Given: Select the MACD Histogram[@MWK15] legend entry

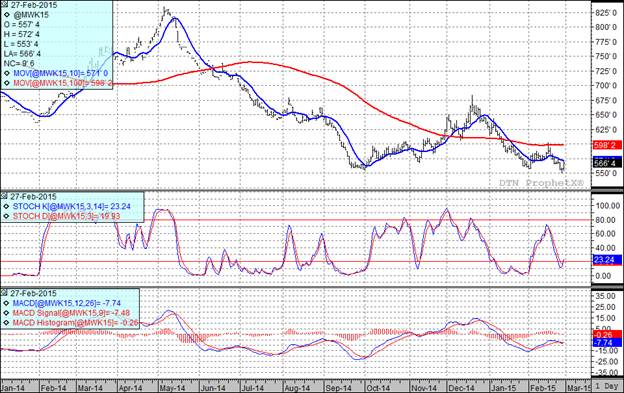Looking at the screenshot, I should (76, 323).
